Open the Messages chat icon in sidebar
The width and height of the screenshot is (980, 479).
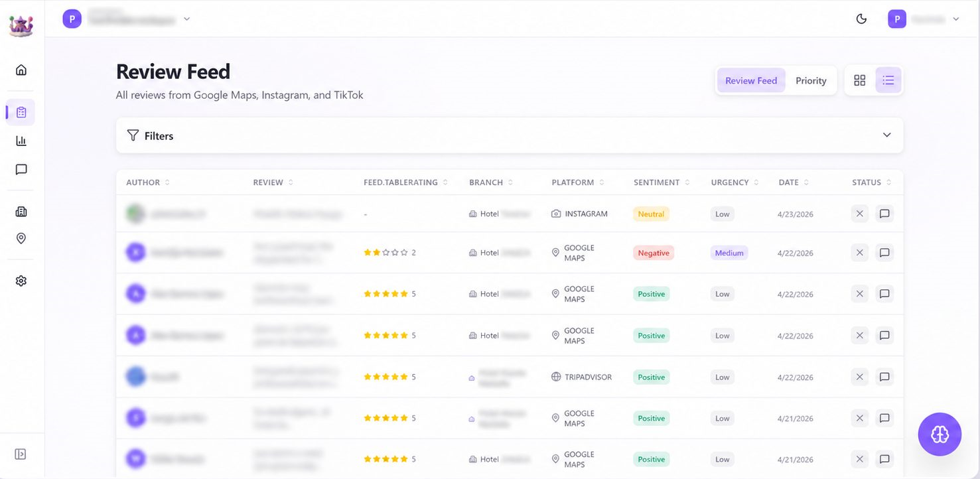click(x=21, y=169)
